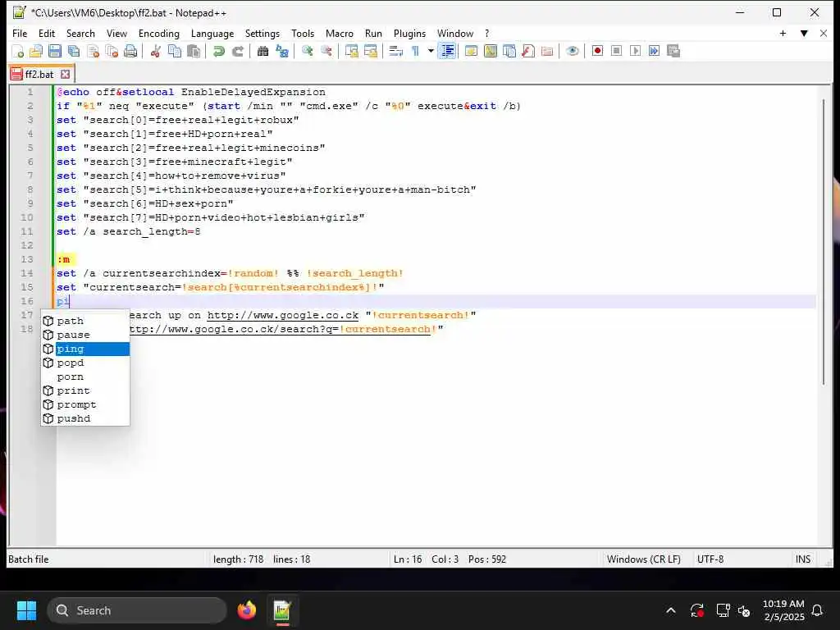Undo with the green arrow icon
The image size is (840, 630).
[x=218, y=52]
